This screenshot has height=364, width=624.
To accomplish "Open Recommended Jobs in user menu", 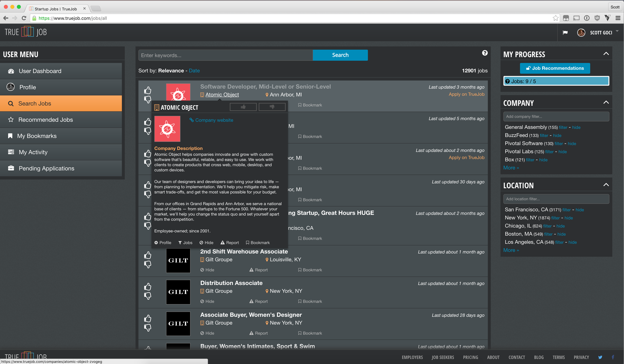I will [45, 120].
